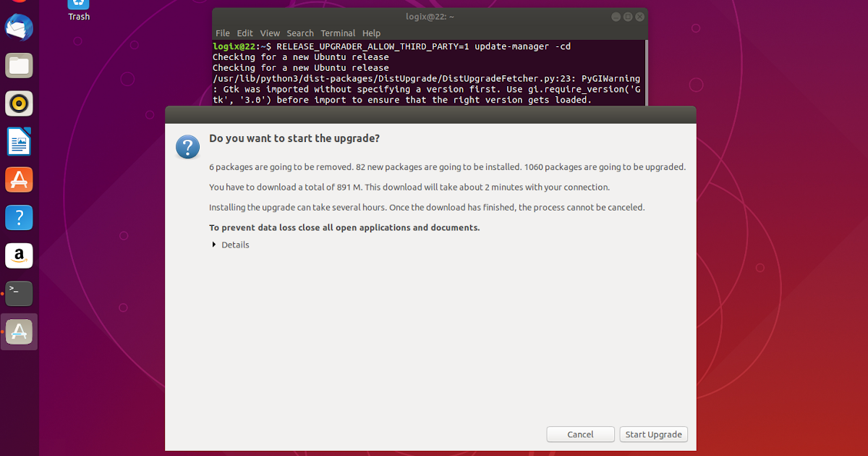This screenshot has width=868, height=456.
Task: Open the Terminal menu
Action: coord(338,33)
